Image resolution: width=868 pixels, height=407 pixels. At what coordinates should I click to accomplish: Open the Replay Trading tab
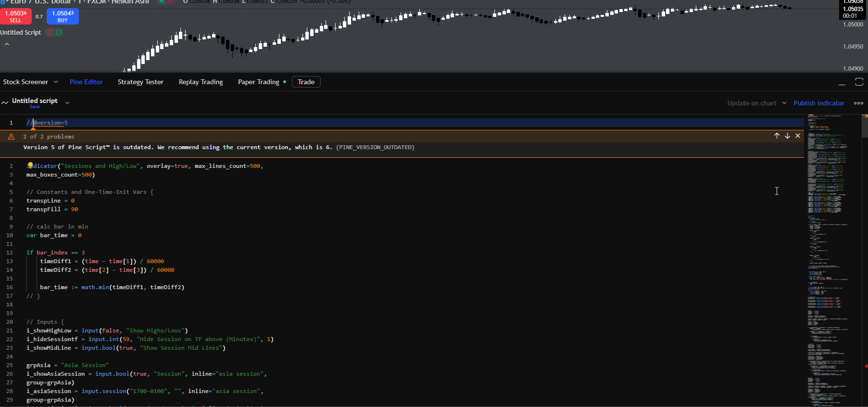click(x=201, y=82)
